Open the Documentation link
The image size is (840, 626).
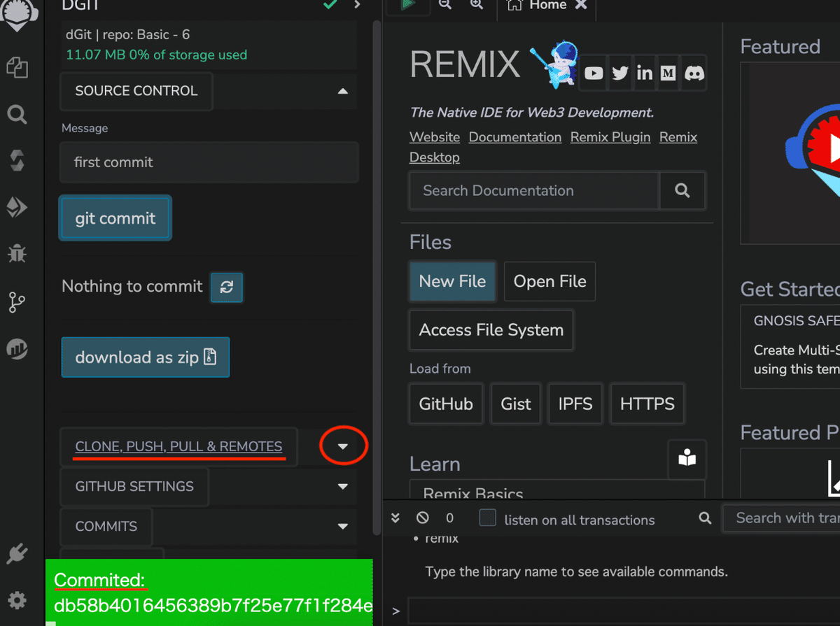pyautogui.click(x=515, y=137)
